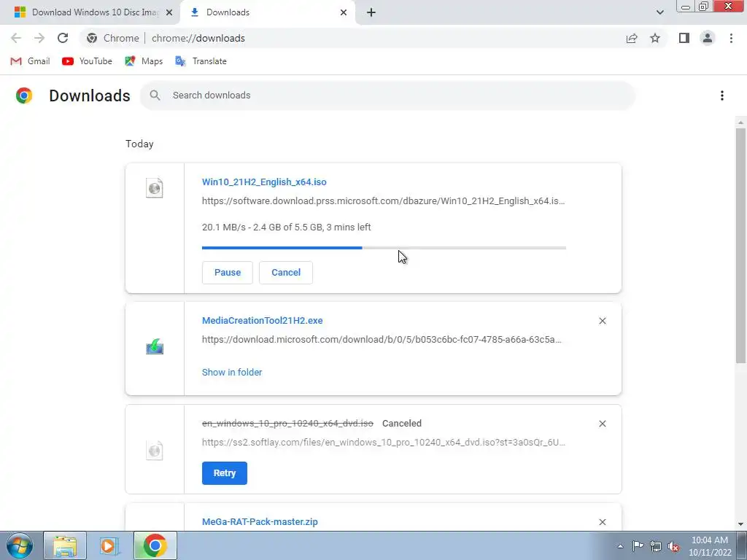Click the Search downloads field

click(388, 96)
